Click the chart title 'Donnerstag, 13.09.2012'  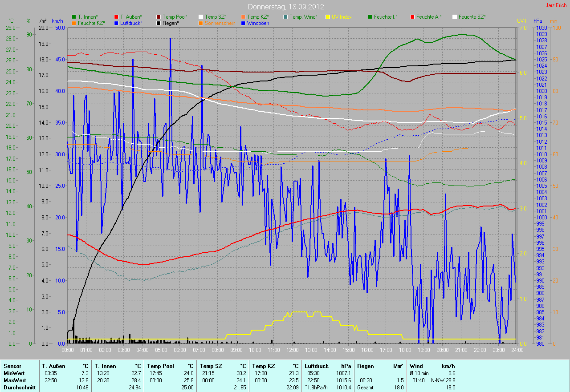coord(286,7)
